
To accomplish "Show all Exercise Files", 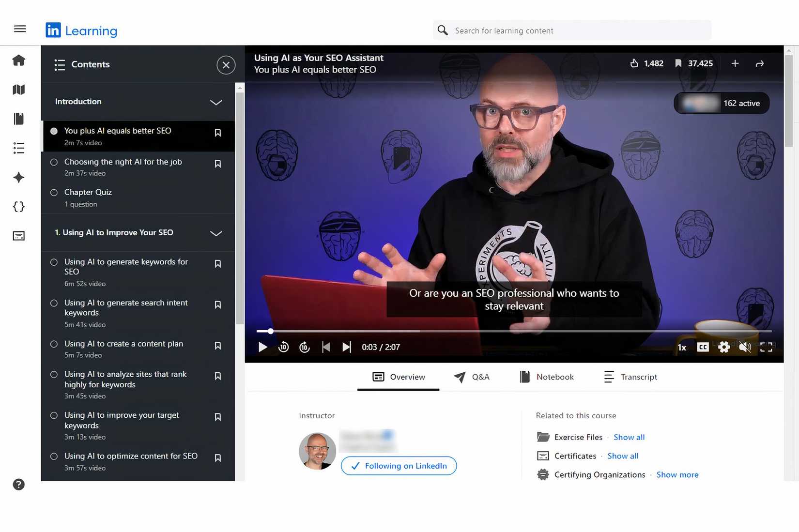I will pyautogui.click(x=629, y=437).
